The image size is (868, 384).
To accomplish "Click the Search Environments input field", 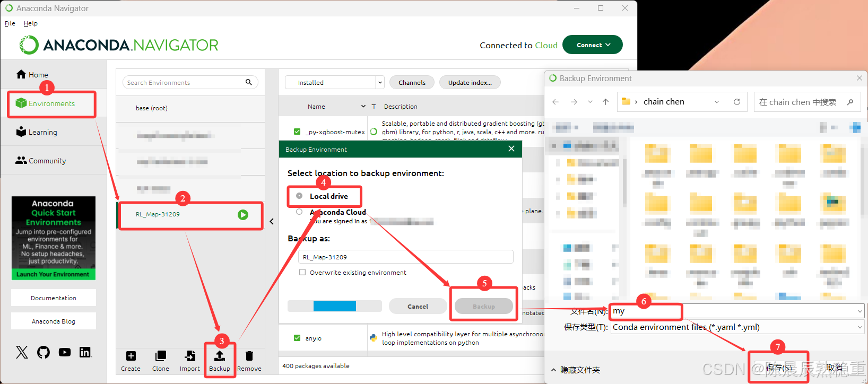I will [183, 82].
